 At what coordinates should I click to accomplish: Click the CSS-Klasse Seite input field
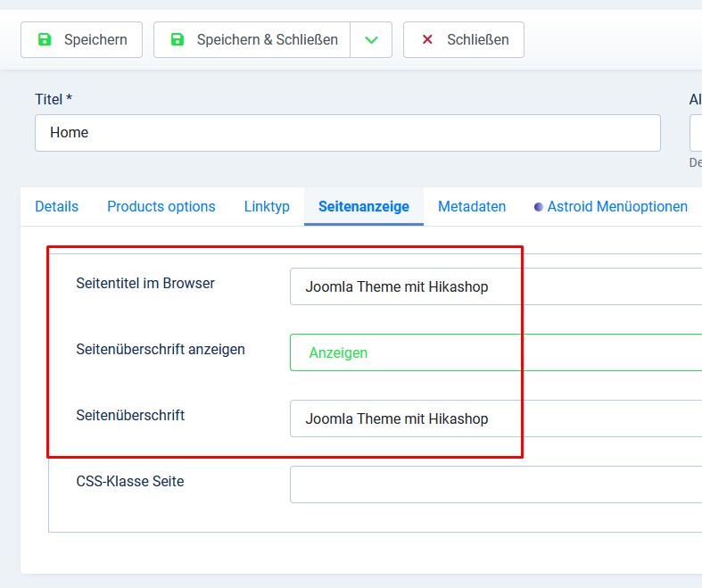click(x=496, y=484)
